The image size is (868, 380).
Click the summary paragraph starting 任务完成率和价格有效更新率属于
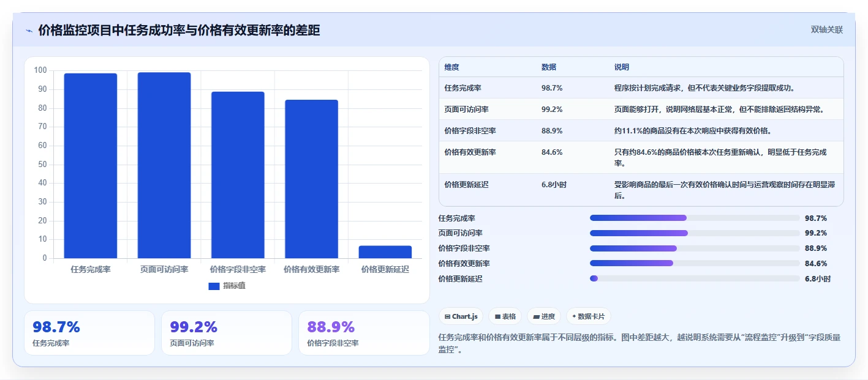click(640, 343)
